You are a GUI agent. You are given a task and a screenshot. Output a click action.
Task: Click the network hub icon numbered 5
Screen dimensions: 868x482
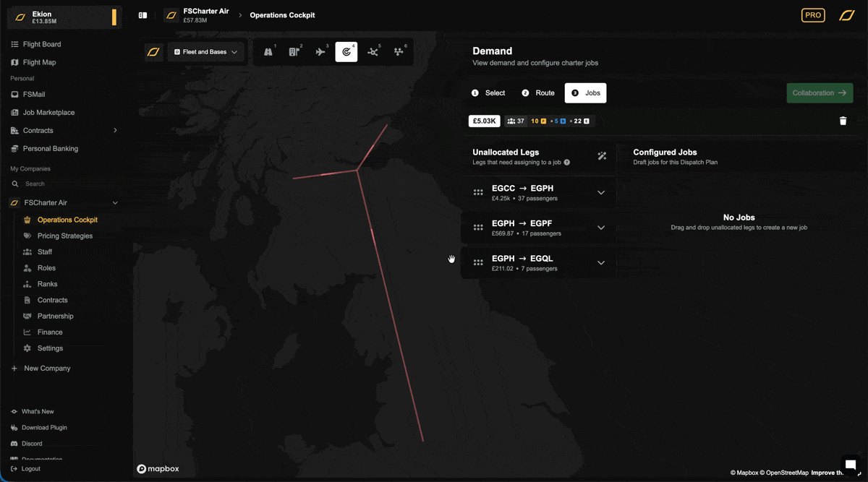373,52
